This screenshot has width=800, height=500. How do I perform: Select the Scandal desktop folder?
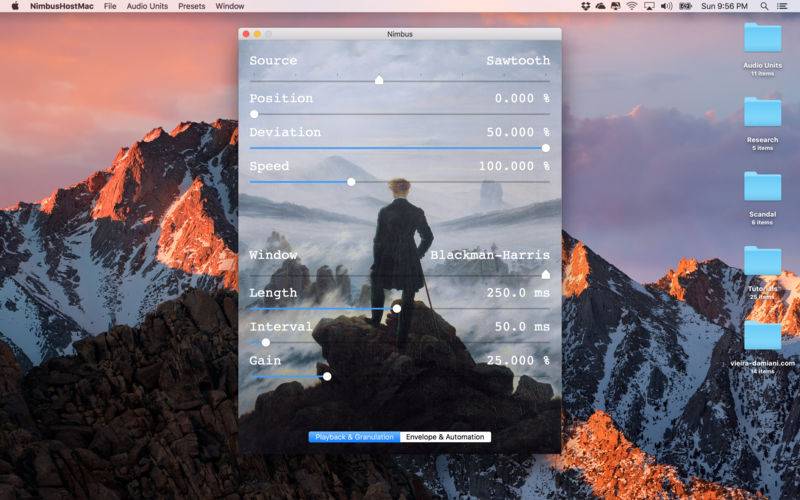coord(762,186)
